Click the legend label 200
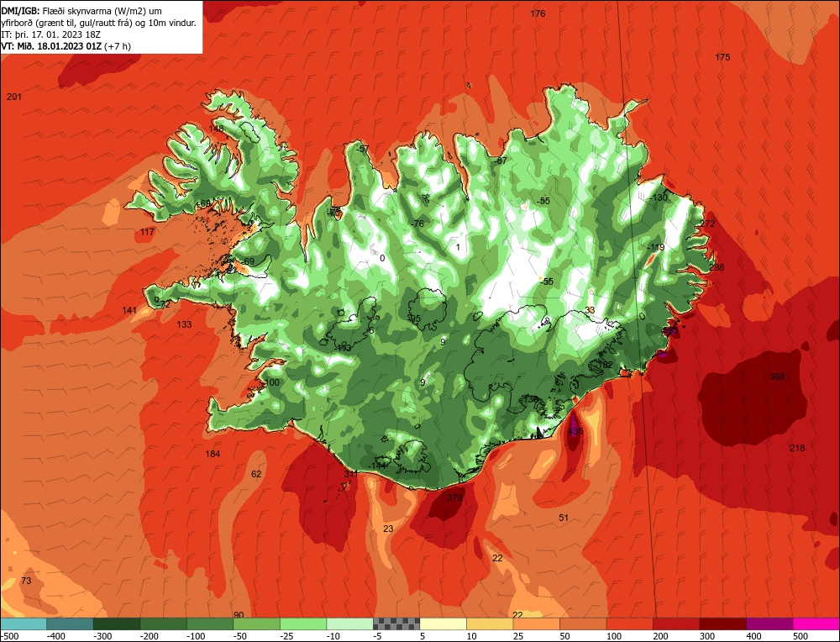 (660, 636)
